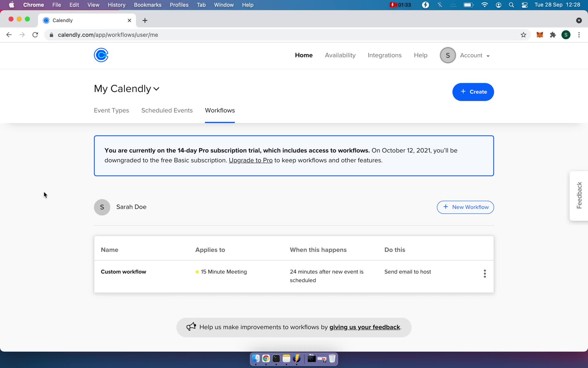
Task: Click the Calendly logo icon
Action: pos(101,55)
